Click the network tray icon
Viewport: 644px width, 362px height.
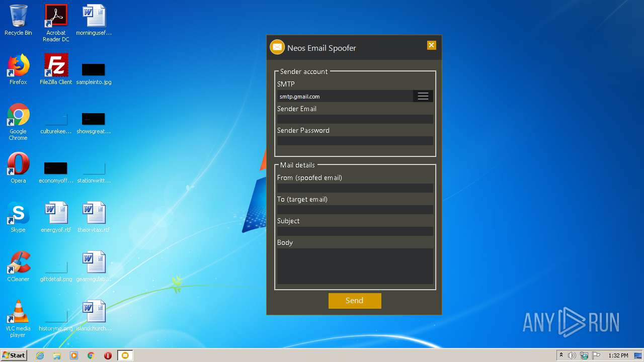pyautogui.click(x=584, y=355)
